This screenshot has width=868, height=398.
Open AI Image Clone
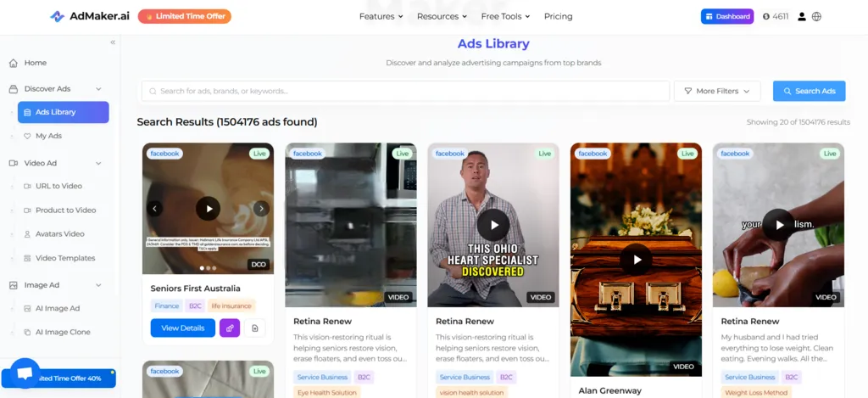point(63,332)
